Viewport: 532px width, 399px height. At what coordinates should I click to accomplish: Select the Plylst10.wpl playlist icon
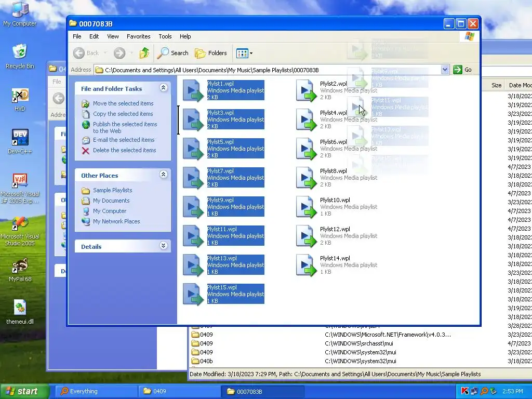pos(306,207)
